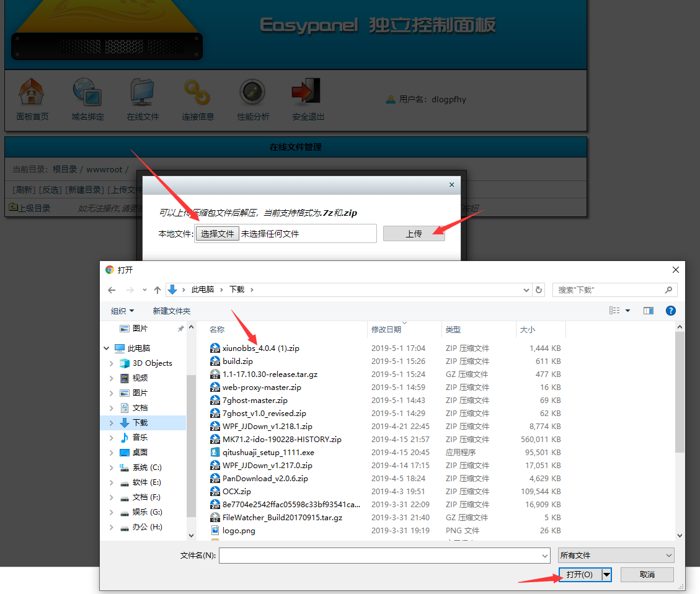Viewport: 700px width, 594px height.
Task: Select 娱乐 (G:) drive in tree
Action: click(148, 512)
